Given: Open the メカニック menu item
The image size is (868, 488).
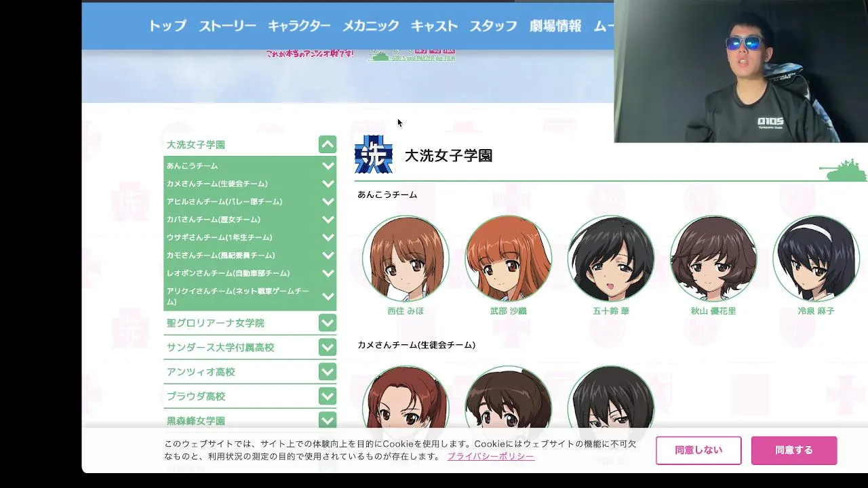Looking at the screenshot, I should point(370,26).
